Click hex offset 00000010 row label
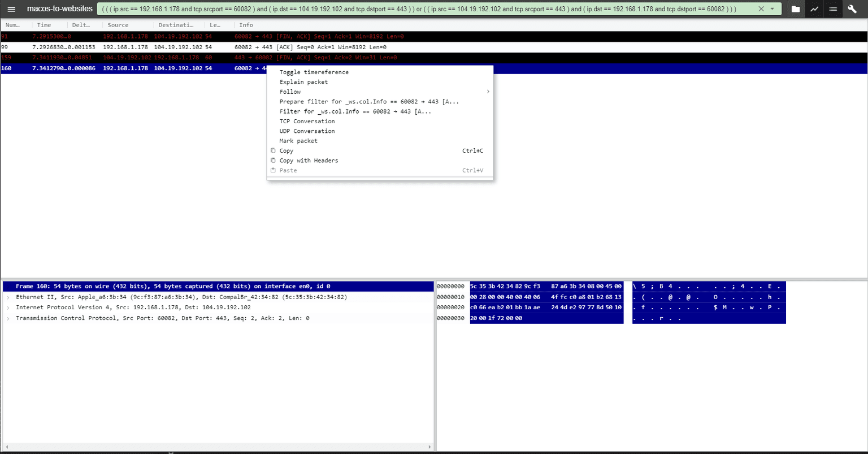The height and width of the screenshot is (454, 868). 450,297
